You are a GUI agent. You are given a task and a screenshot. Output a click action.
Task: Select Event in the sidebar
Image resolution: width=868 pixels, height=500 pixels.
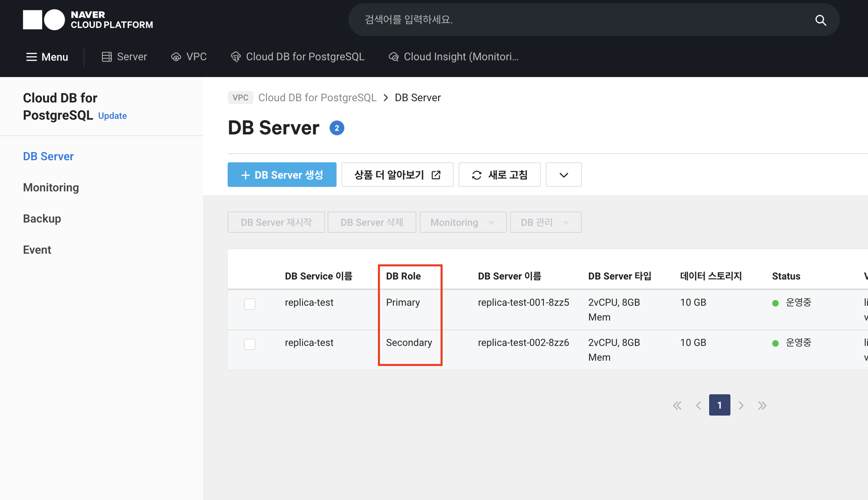click(37, 250)
